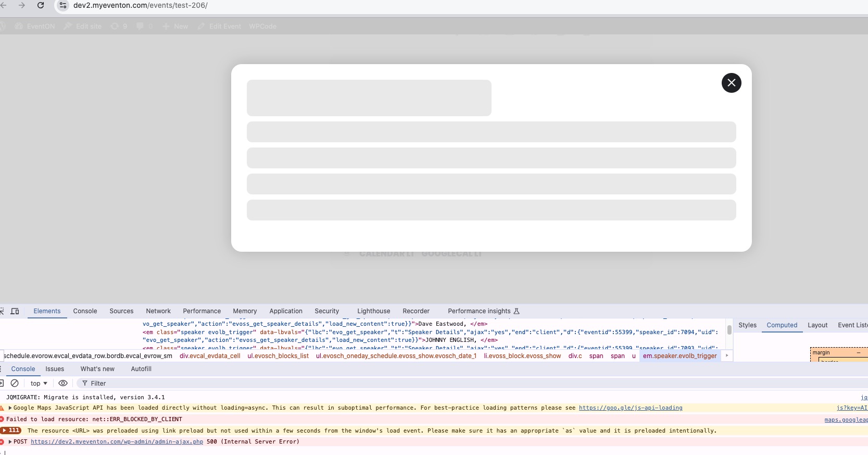Open the Autofill drawer tab

point(141,369)
